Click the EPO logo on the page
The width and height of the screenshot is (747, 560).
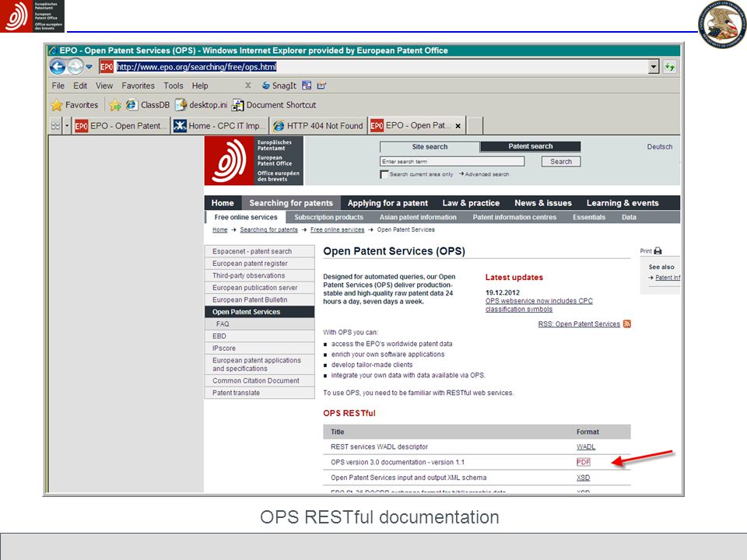[x=254, y=160]
